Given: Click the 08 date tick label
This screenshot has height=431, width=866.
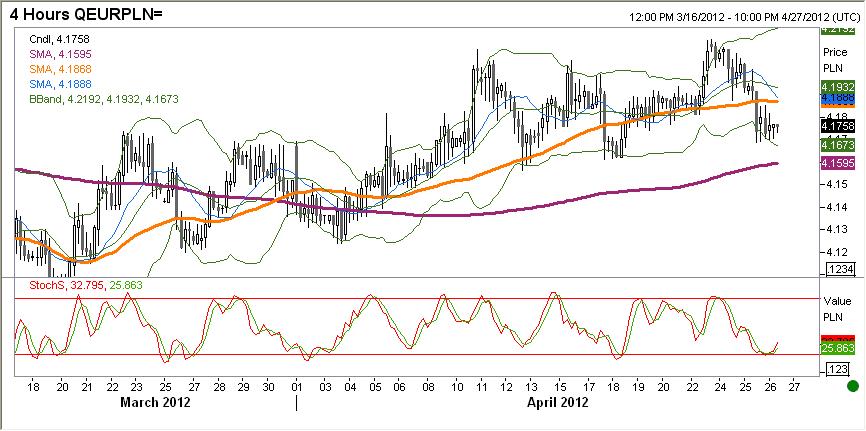Looking at the screenshot, I should click(429, 386).
